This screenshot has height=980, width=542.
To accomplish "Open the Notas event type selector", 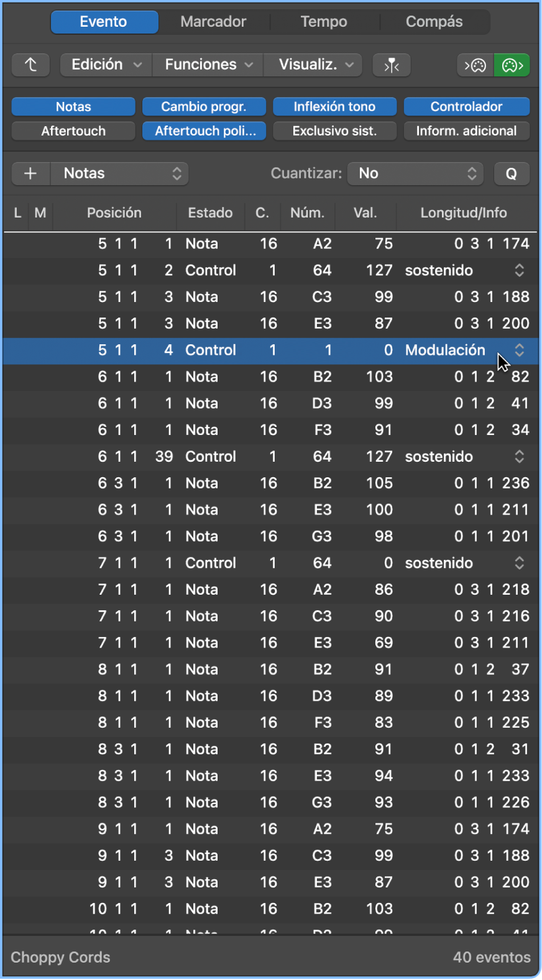I will pyautogui.click(x=119, y=173).
